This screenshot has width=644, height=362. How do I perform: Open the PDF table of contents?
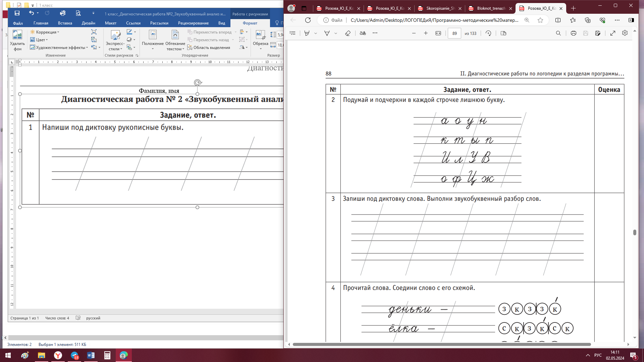(x=292, y=33)
